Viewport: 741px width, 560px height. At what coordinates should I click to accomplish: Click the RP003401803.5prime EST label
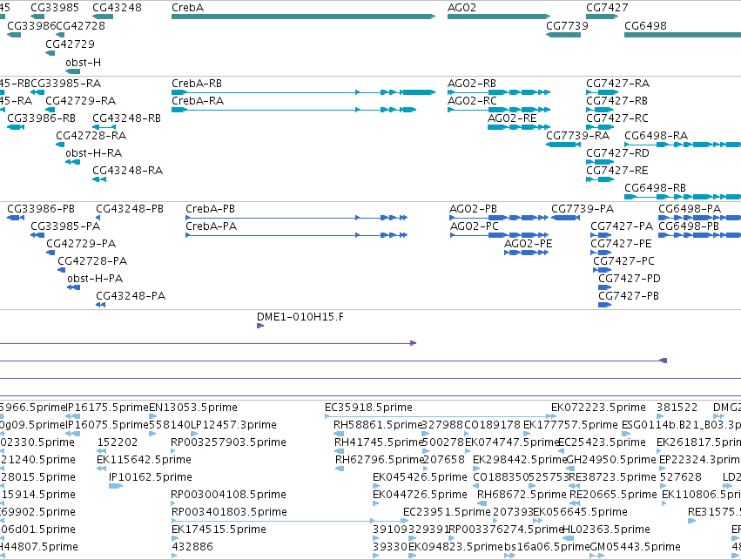coord(229,512)
